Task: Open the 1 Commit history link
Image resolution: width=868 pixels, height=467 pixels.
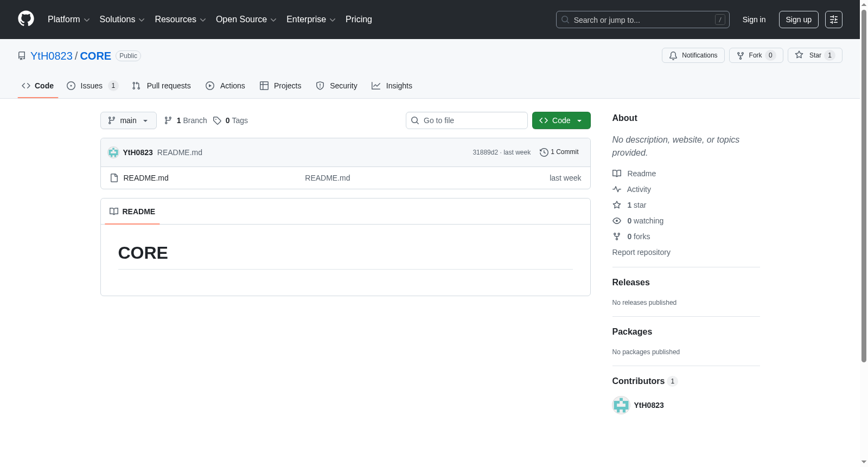Action: point(559,152)
